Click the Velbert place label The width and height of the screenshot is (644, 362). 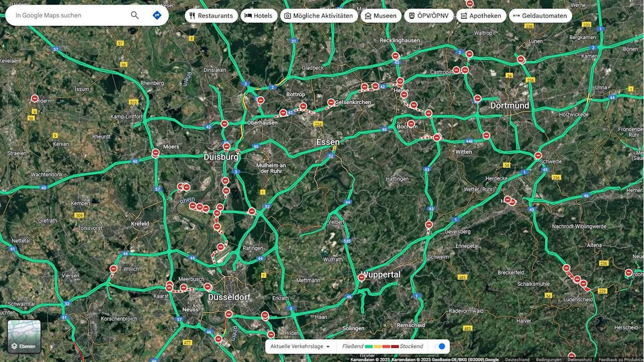pyautogui.click(x=336, y=222)
